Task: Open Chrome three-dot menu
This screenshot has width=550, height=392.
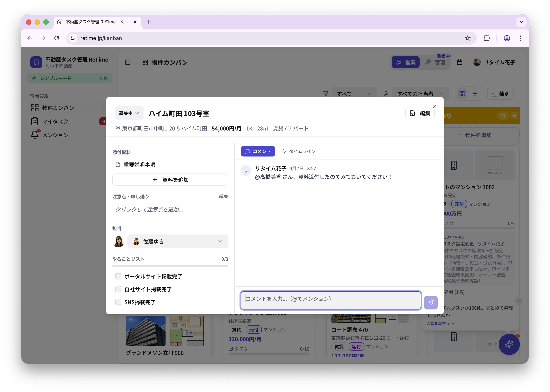Action: tap(520, 38)
